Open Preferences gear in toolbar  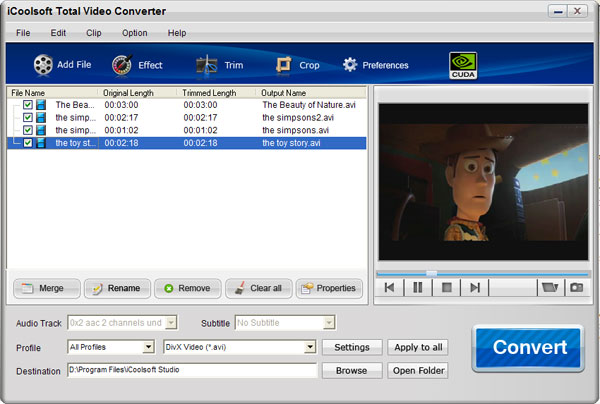pyautogui.click(x=350, y=65)
